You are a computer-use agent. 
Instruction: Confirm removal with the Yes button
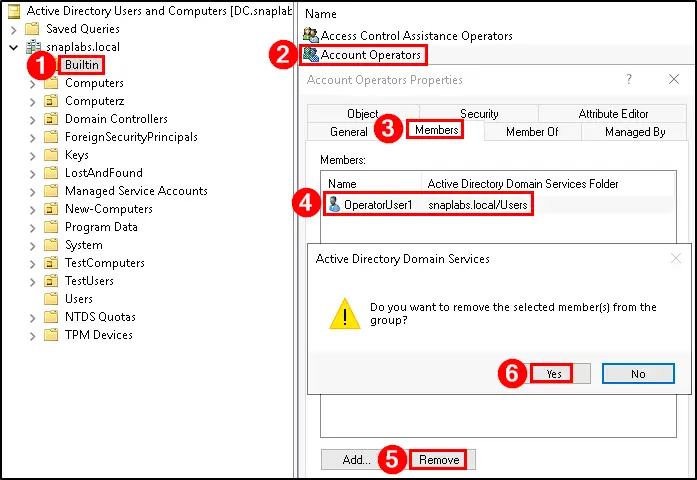pos(554,374)
